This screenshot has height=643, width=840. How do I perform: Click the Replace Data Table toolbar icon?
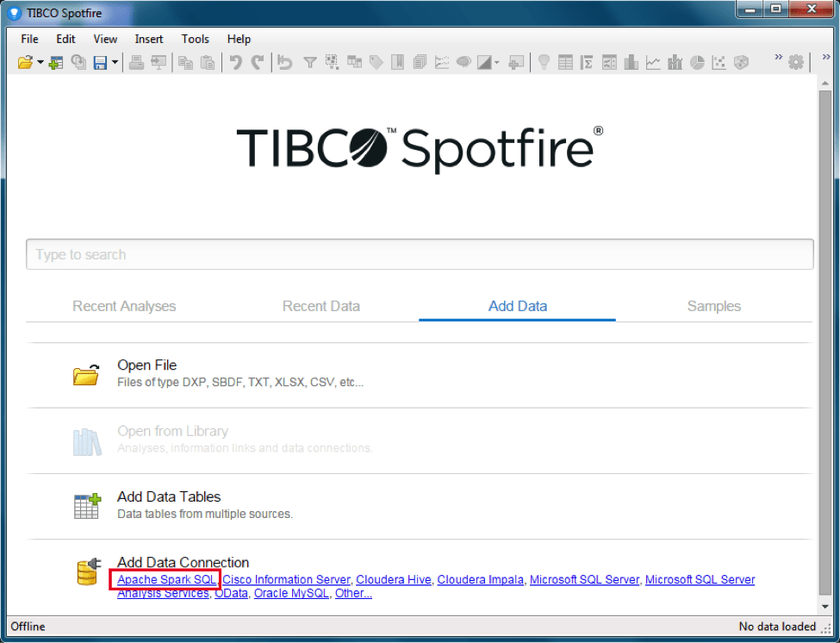[78, 63]
